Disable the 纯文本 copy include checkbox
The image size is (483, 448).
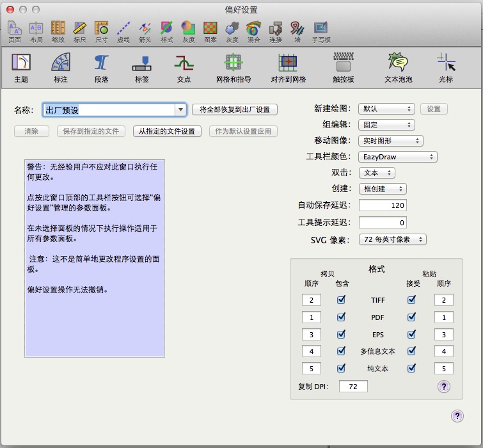pos(341,369)
